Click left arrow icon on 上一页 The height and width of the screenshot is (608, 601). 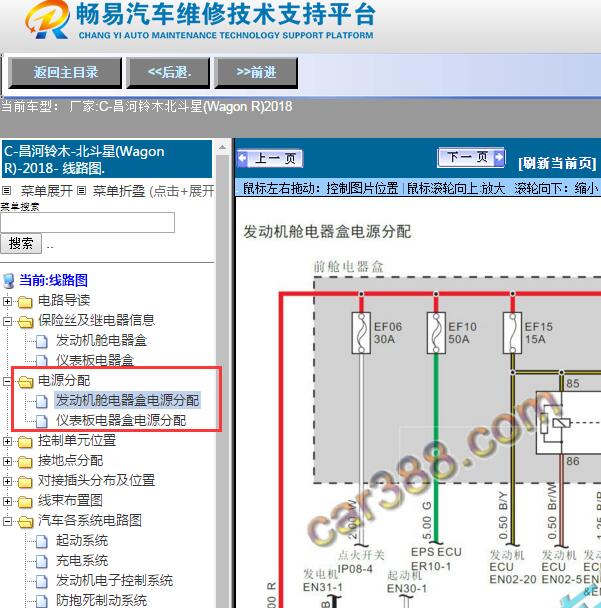(243, 158)
